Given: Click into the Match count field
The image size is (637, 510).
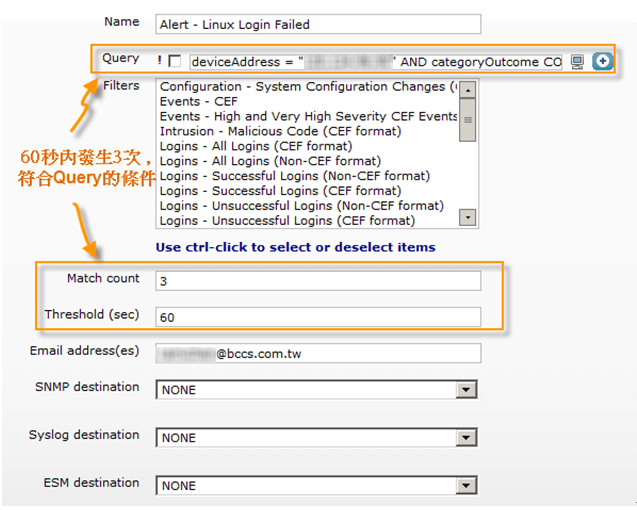Looking at the screenshot, I should pos(318,282).
